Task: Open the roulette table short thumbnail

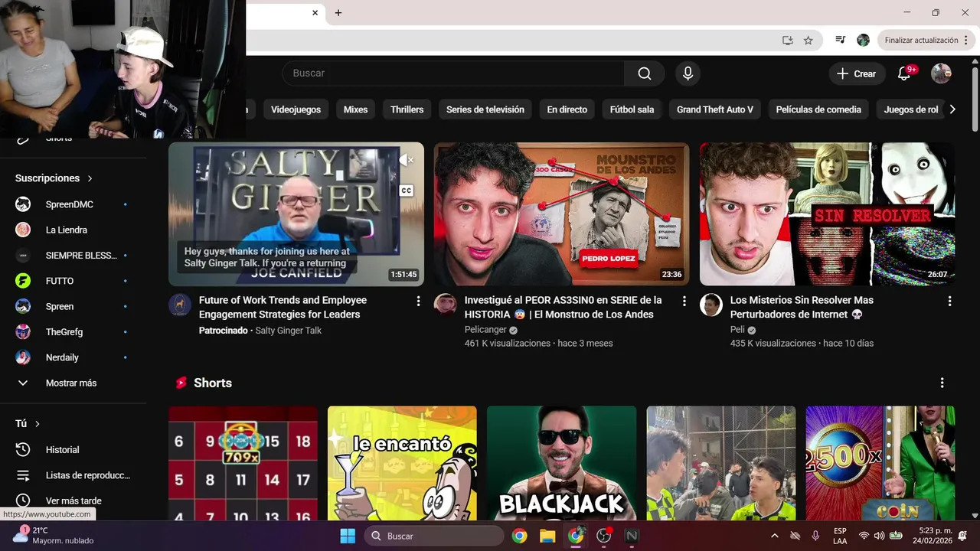Action: point(243,463)
